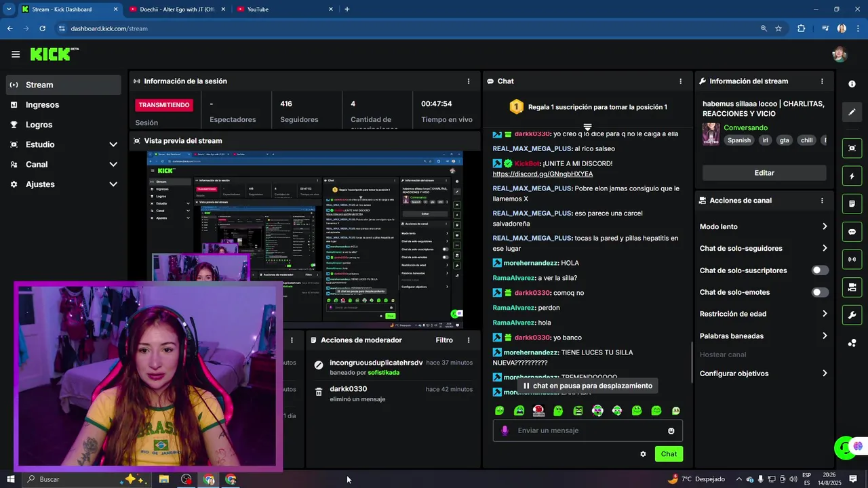Insert the first green smiling emote

pyautogui.click(x=500, y=411)
